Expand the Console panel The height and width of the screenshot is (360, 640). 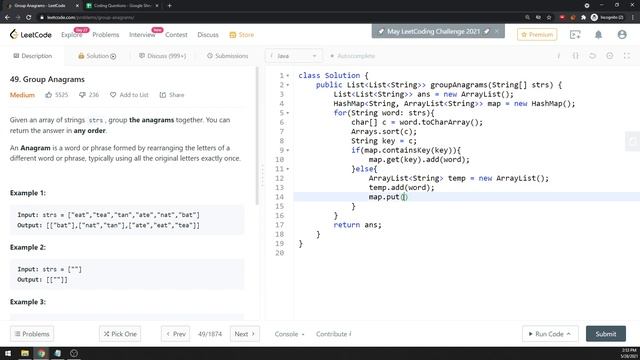pyautogui.click(x=289, y=334)
